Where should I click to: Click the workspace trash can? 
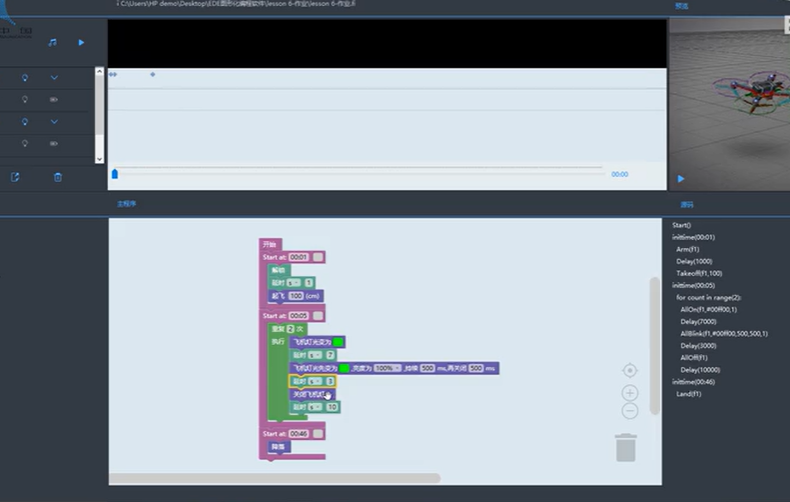pyautogui.click(x=626, y=448)
